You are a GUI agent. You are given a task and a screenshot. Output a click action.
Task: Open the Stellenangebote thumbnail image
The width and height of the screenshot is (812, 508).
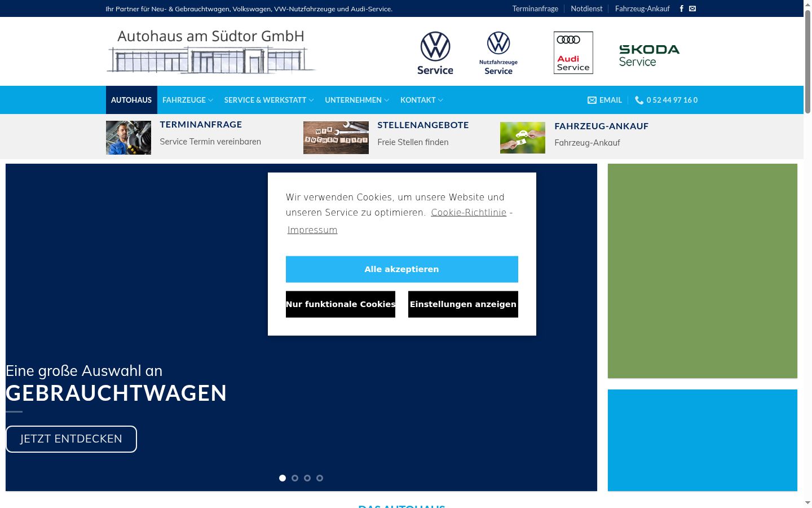(336, 137)
